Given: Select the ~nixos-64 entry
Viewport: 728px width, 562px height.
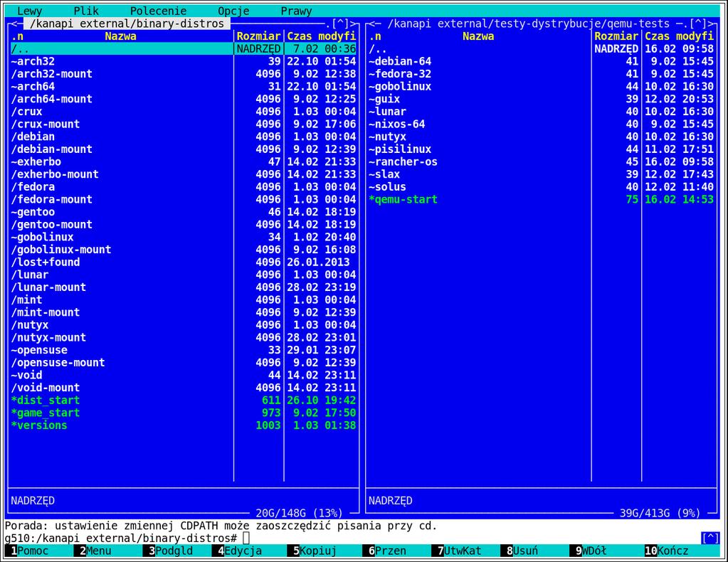Looking at the screenshot, I should point(541,124).
